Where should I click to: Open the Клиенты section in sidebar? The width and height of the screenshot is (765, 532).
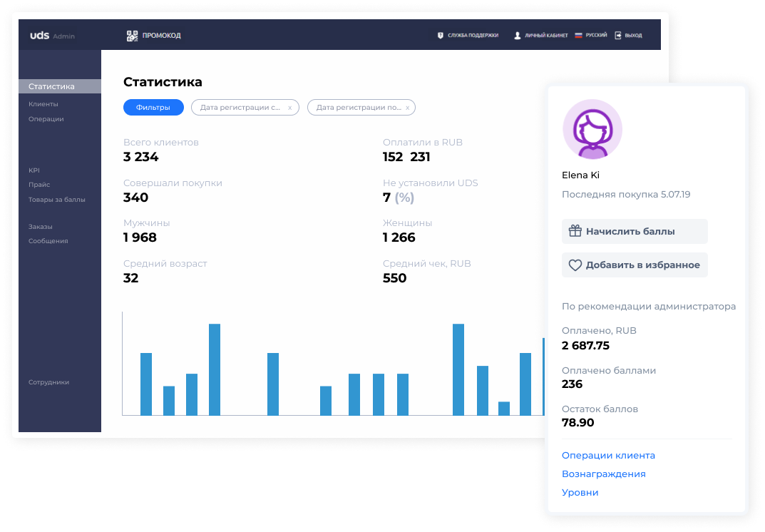tap(43, 104)
